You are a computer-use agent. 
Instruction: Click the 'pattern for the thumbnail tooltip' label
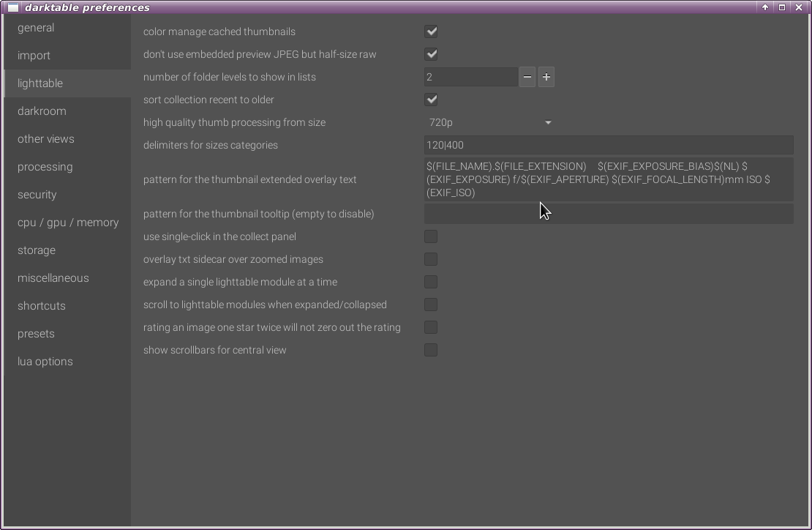pyautogui.click(x=258, y=214)
